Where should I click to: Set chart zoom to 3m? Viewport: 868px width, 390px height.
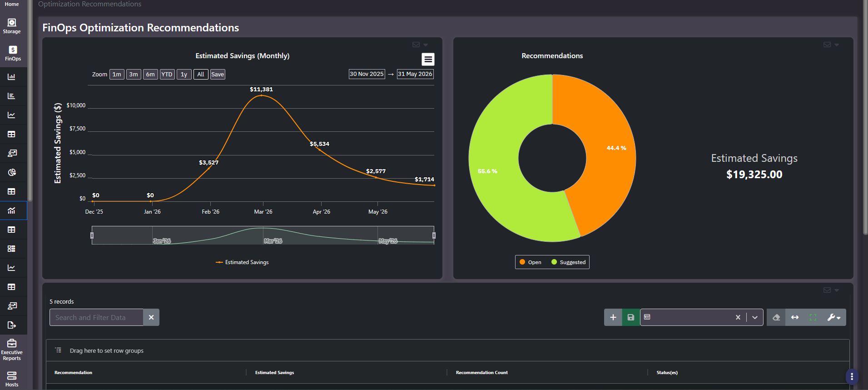134,75
